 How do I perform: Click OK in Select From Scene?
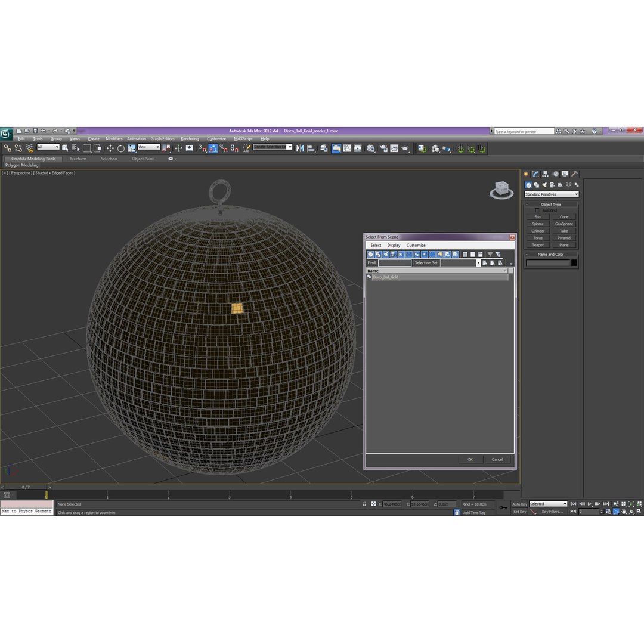[470, 460]
